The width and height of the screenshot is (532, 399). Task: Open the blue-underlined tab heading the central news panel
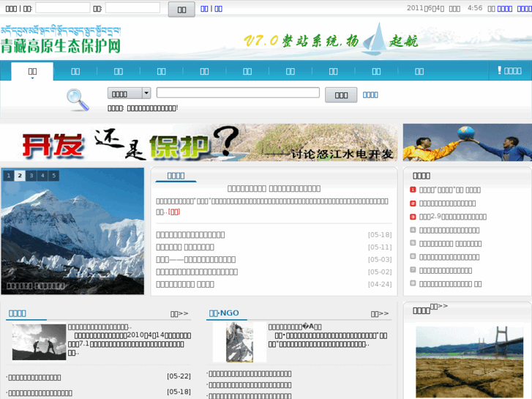176,176
